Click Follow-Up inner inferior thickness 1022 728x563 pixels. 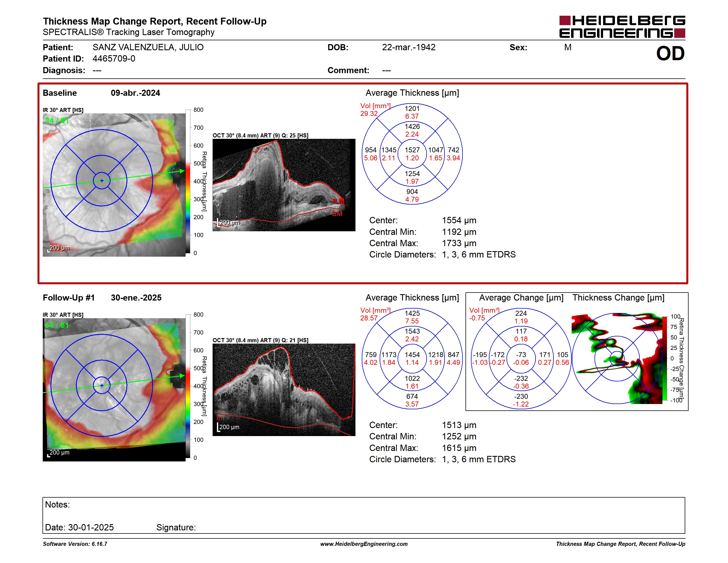pos(412,379)
